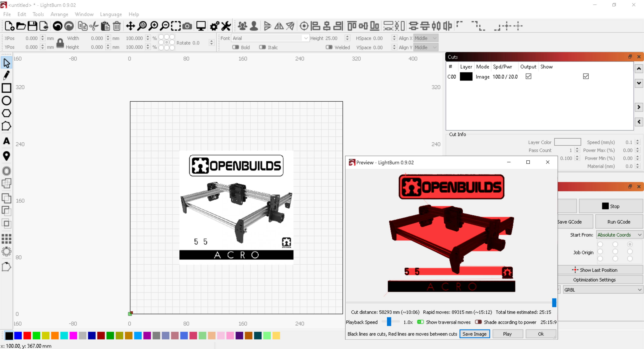Open the Font Arial dropdown
This screenshot has width=644, height=349.
(270, 38)
